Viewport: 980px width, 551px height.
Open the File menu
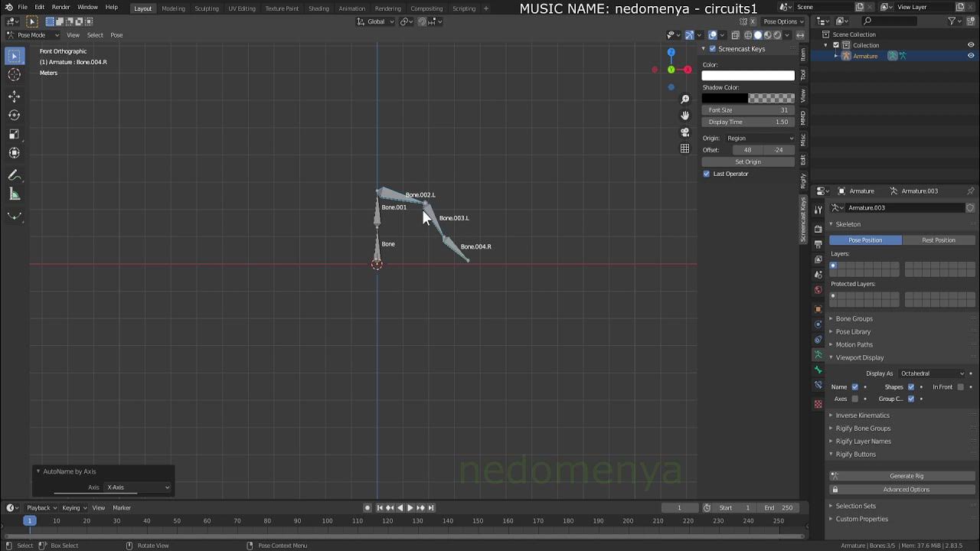[x=23, y=7]
